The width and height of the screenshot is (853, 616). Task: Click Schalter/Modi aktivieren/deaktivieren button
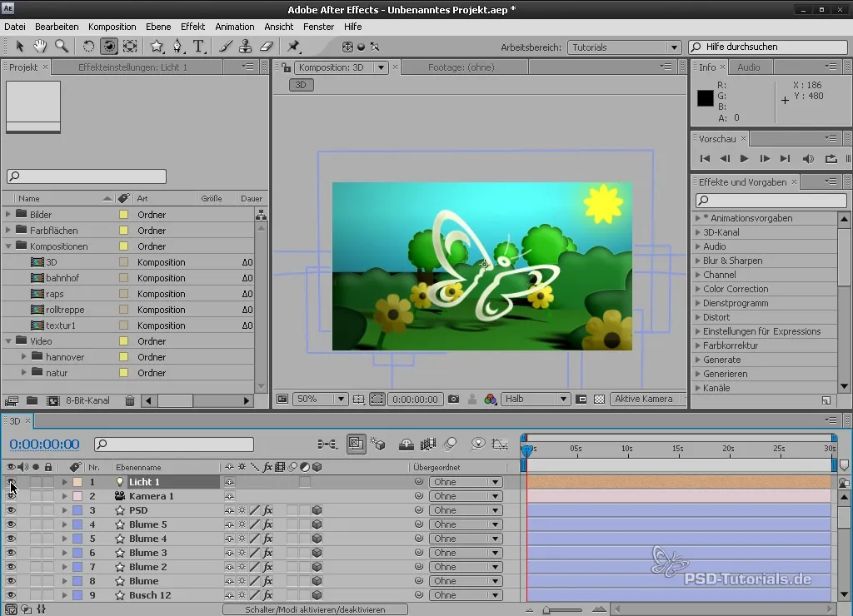pos(315,609)
